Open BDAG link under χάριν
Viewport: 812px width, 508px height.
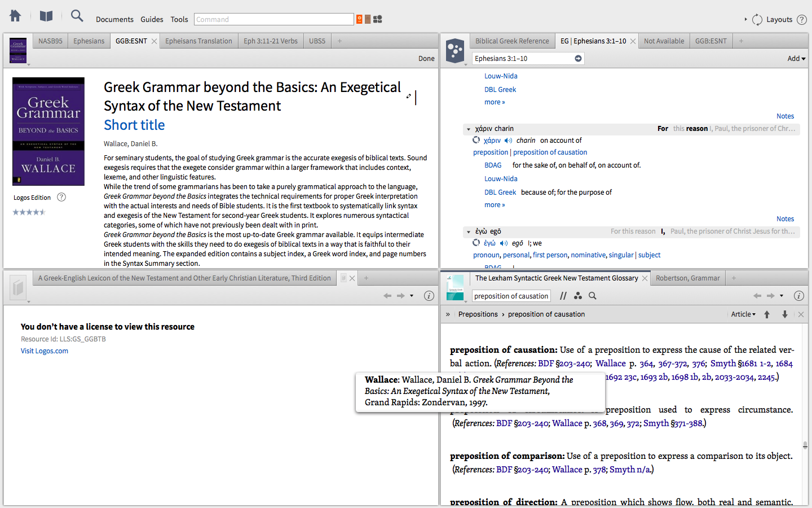click(493, 165)
